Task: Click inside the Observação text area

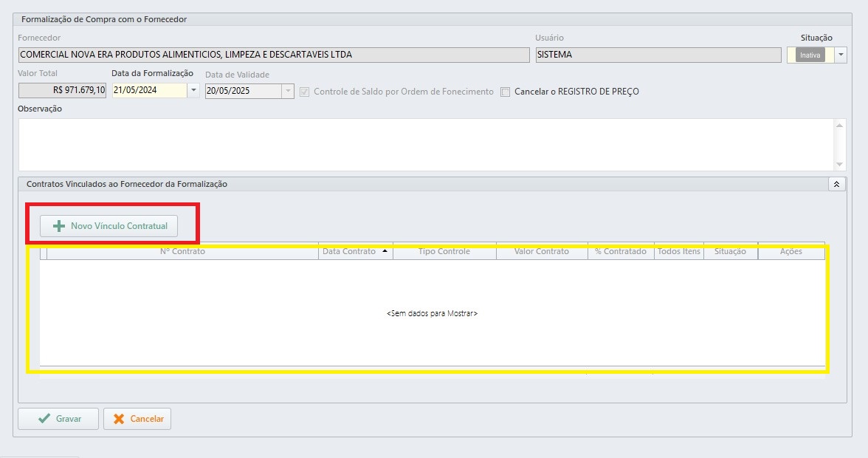Action: tap(424, 144)
